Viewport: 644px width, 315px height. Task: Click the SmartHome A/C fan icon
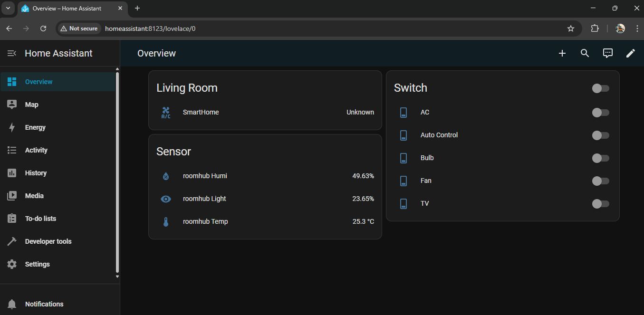click(166, 113)
